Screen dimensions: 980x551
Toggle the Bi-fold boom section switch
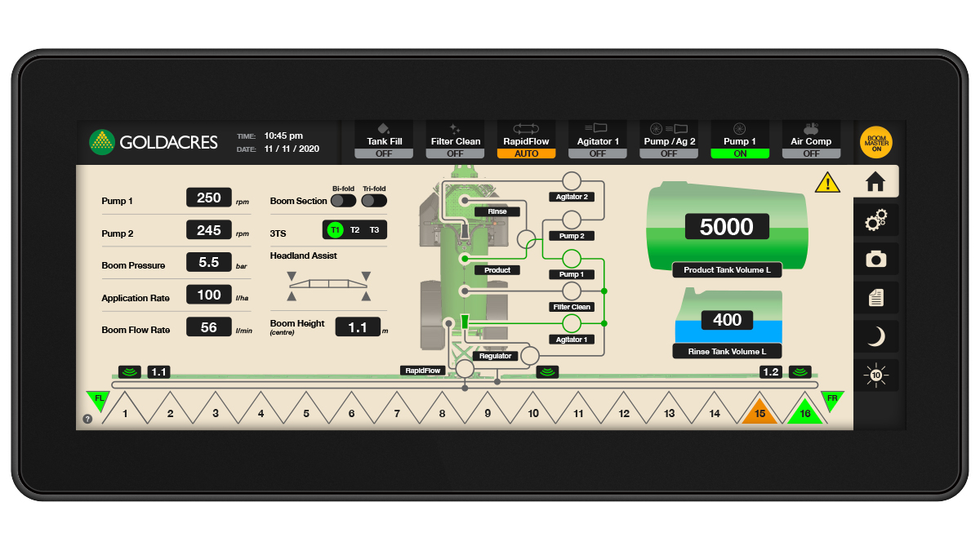point(343,201)
